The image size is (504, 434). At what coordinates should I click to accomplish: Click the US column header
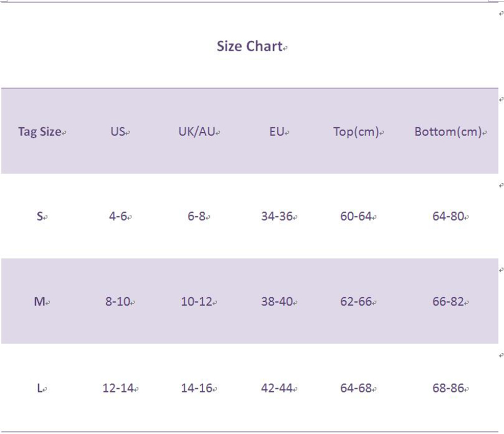pos(118,132)
